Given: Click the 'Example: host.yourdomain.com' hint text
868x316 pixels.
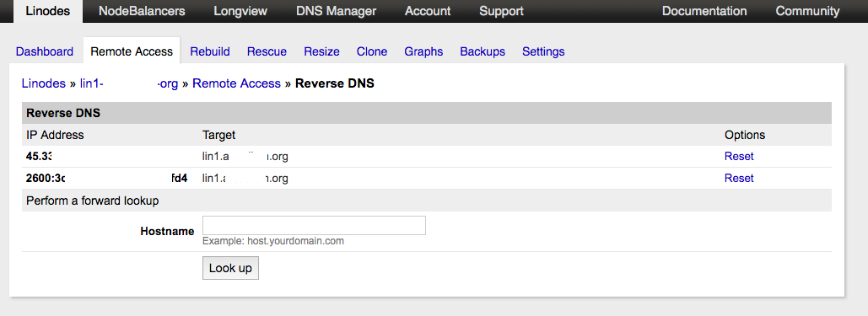Looking at the screenshot, I should (x=273, y=241).
